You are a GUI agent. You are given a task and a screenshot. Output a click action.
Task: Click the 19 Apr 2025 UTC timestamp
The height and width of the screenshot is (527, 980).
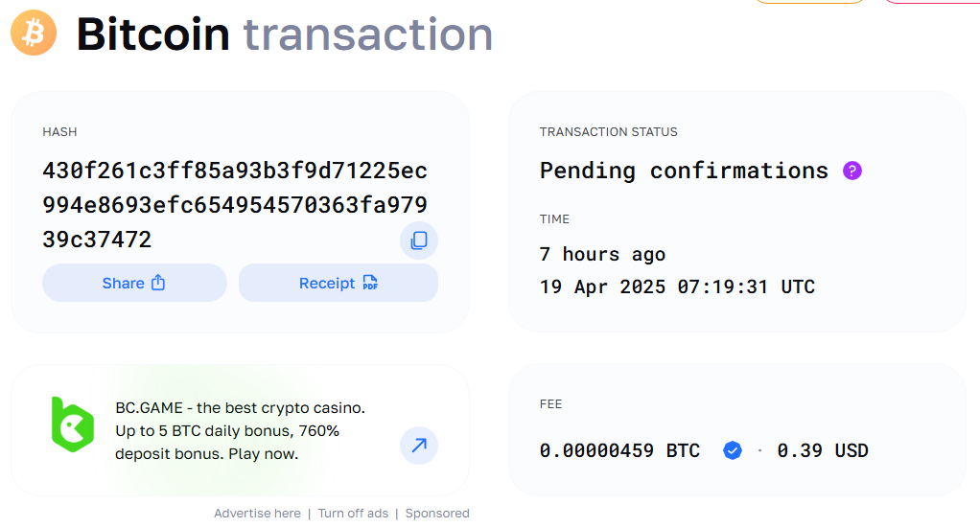[x=677, y=286]
